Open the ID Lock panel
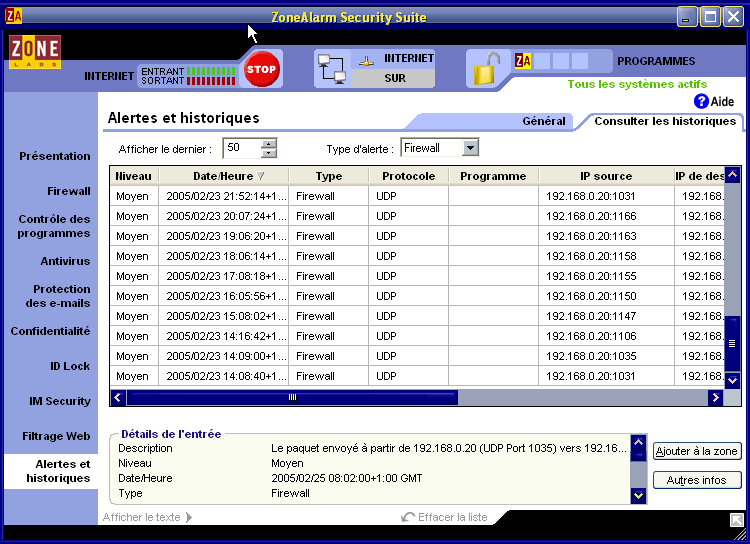The width and height of the screenshot is (750, 544). coord(70,366)
